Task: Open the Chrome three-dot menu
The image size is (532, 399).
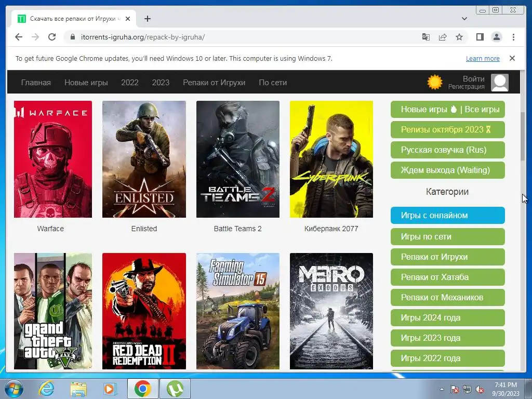Action: pos(513,37)
